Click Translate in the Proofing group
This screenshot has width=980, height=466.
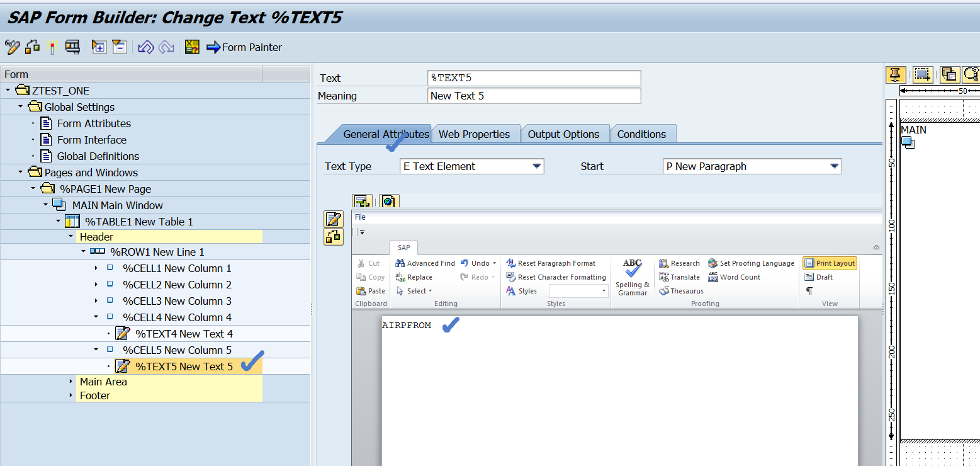point(679,277)
